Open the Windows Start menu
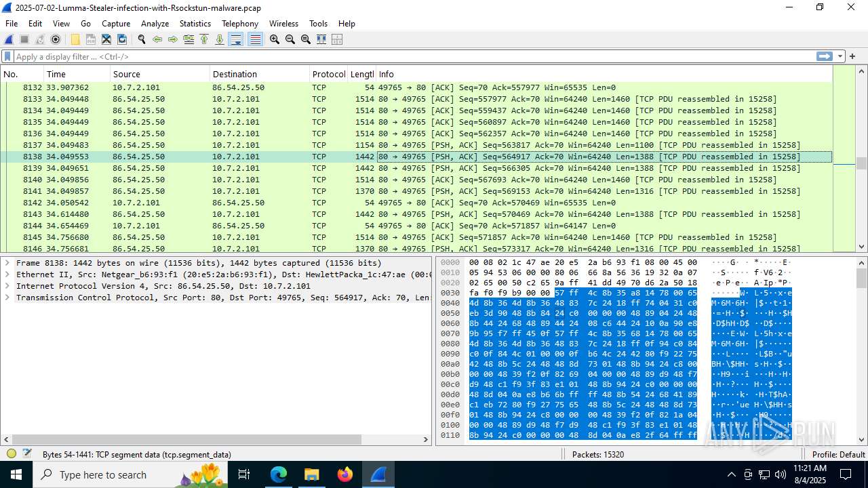 (16, 474)
